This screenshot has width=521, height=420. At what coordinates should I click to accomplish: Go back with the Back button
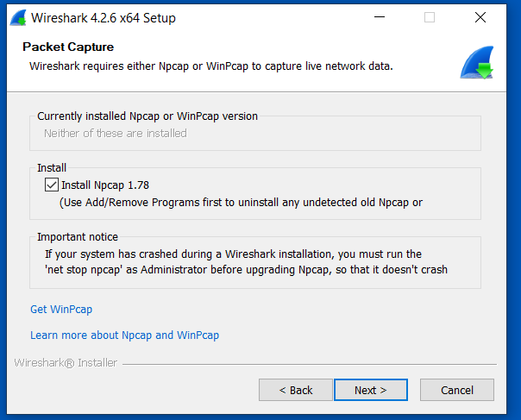[x=295, y=390]
